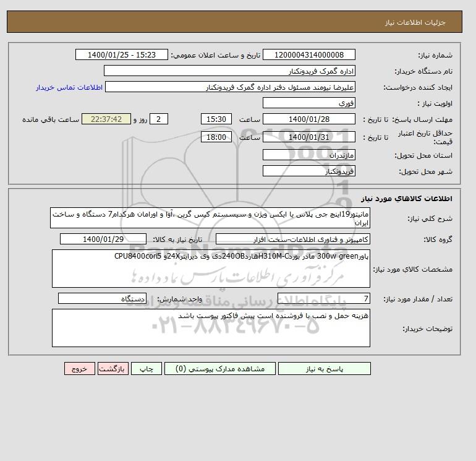
Task: Click the delivery city field فریدونکنار
Action: point(308,171)
